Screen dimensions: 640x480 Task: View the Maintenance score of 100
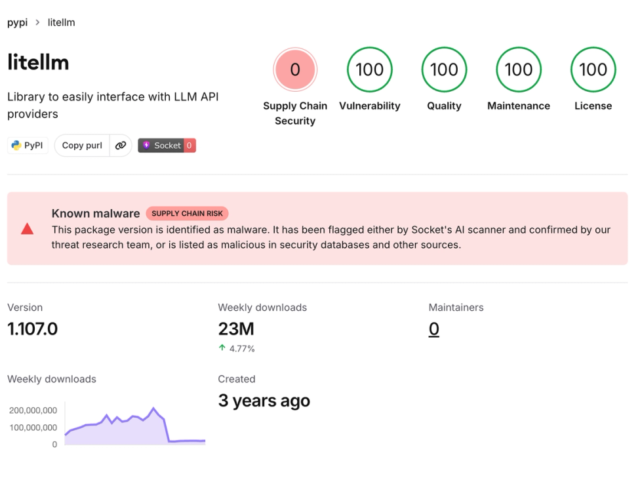[518, 69]
